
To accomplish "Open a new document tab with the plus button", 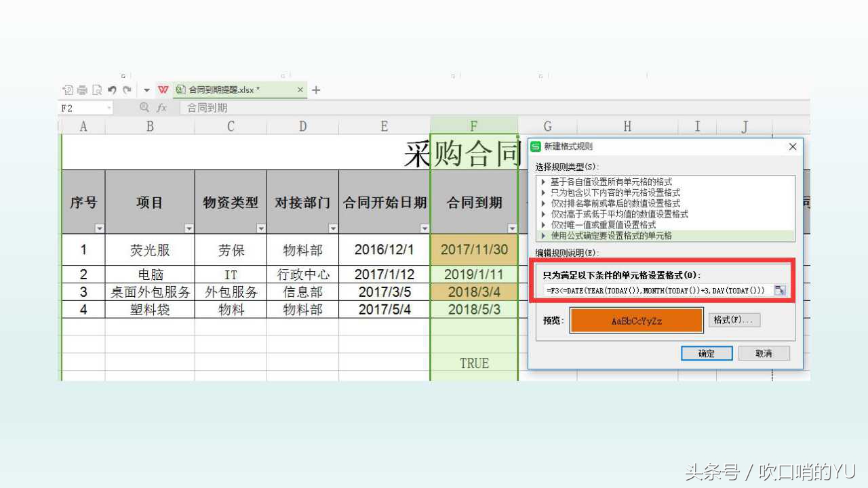I will pos(316,89).
